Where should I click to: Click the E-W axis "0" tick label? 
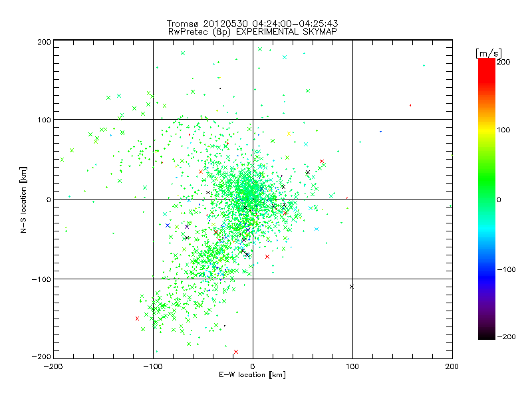[x=253, y=367]
